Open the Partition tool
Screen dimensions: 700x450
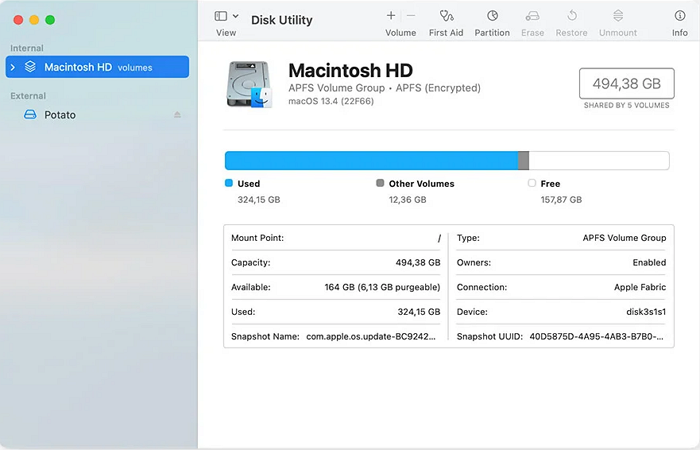(x=492, y=16)
